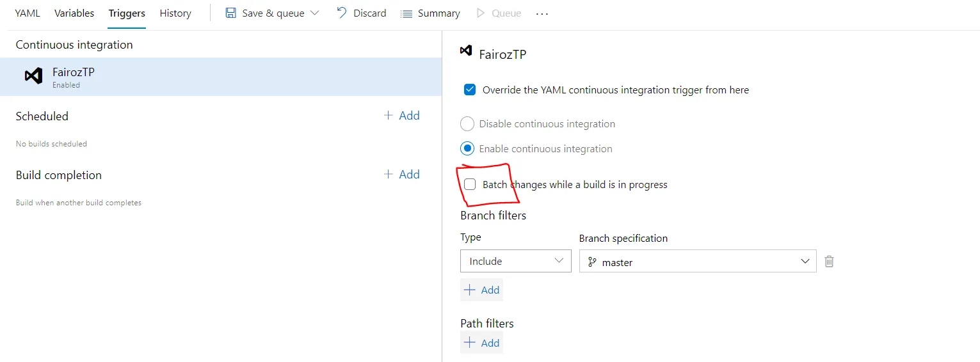The width and height of the screenshot is (980, 362).
Task: Click the Save & queue floppy disk icon
Action: coord(230,13)
